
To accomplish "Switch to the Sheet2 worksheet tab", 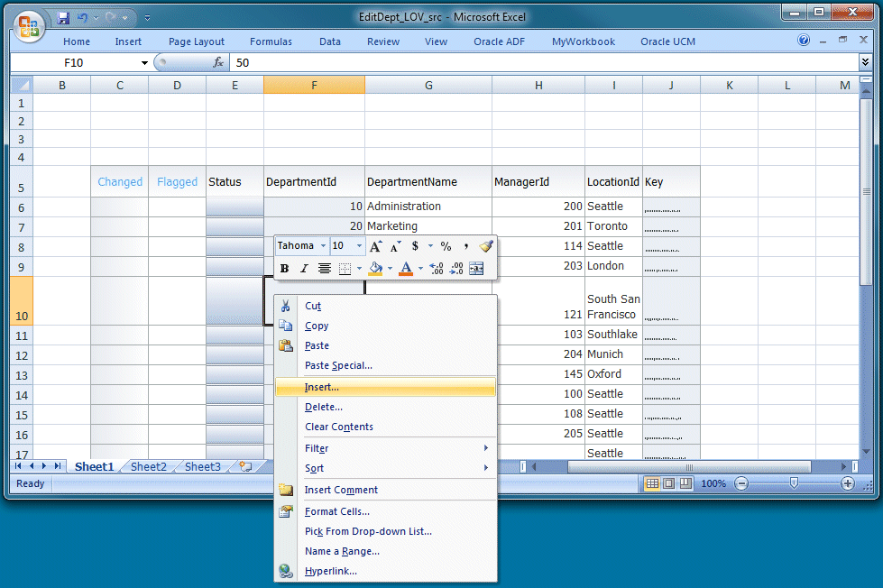I will point(149,467).
